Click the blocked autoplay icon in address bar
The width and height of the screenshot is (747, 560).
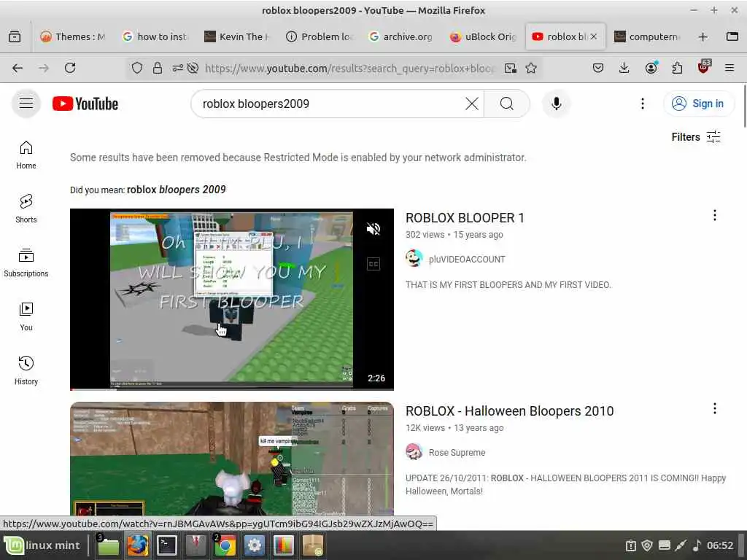(x=193, y=68)
